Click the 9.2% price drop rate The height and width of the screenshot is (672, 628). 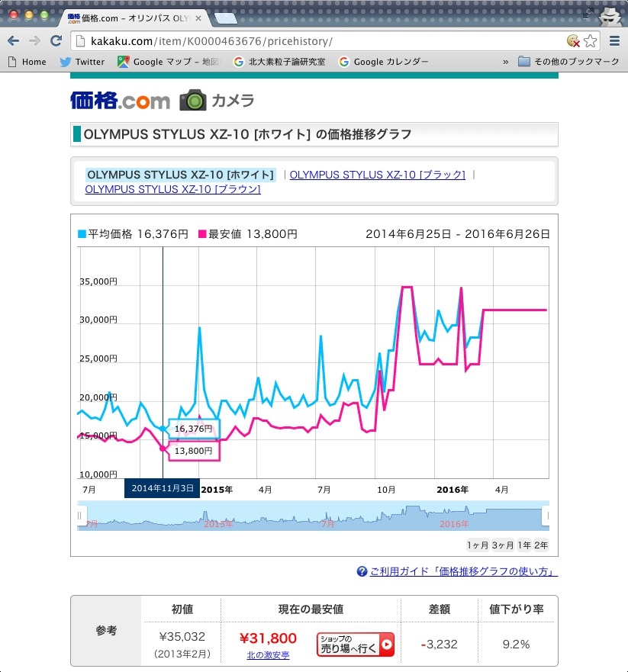click(x=516, y=644)
